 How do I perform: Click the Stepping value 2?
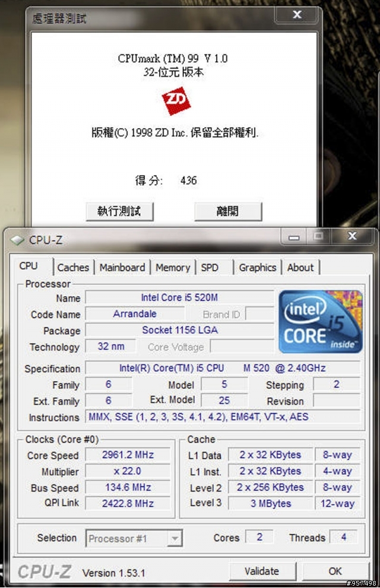tap(337, 384)
